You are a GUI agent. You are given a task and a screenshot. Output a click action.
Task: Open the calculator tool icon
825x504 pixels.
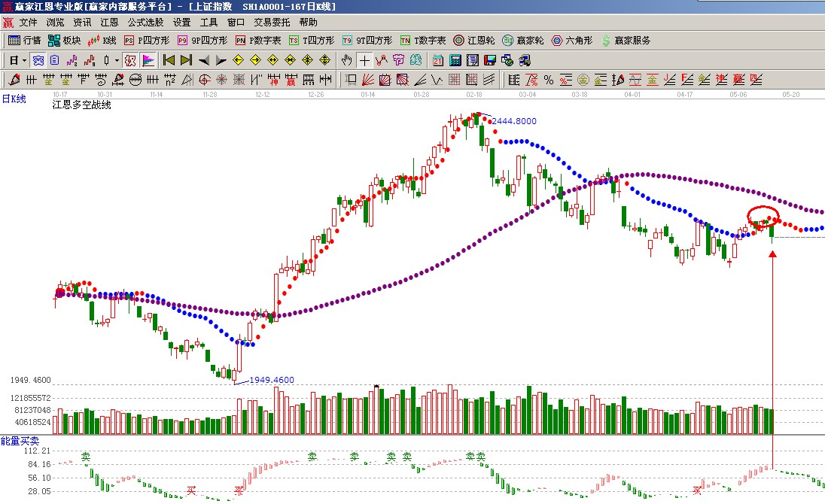click(455, 60)
